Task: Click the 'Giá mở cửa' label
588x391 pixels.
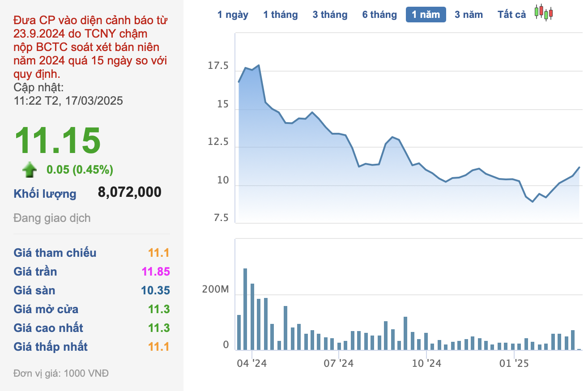Action: coord(46,309)
